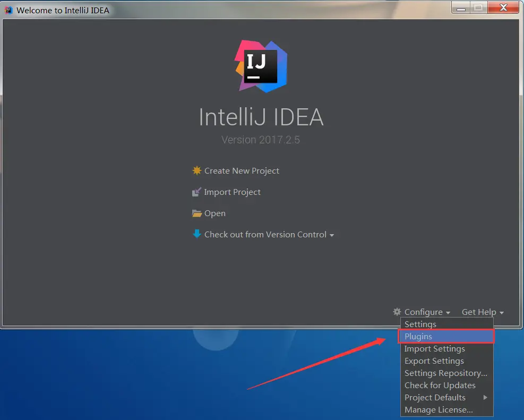
Task: Choose Export Settings menu entry
Action: click(x=447, y=361)
